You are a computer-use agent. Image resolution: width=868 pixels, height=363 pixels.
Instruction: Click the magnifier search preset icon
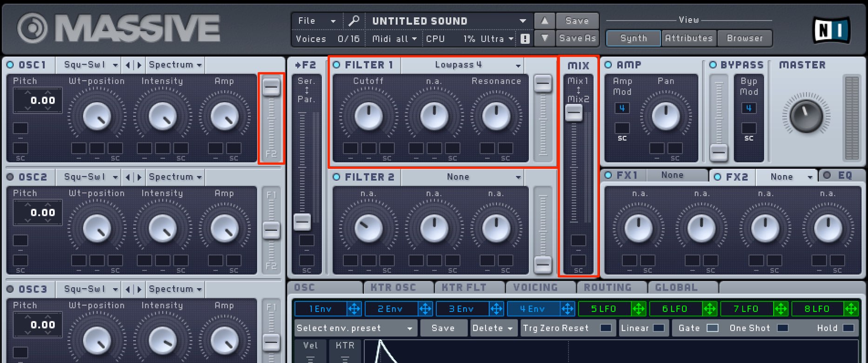(354, 20)
